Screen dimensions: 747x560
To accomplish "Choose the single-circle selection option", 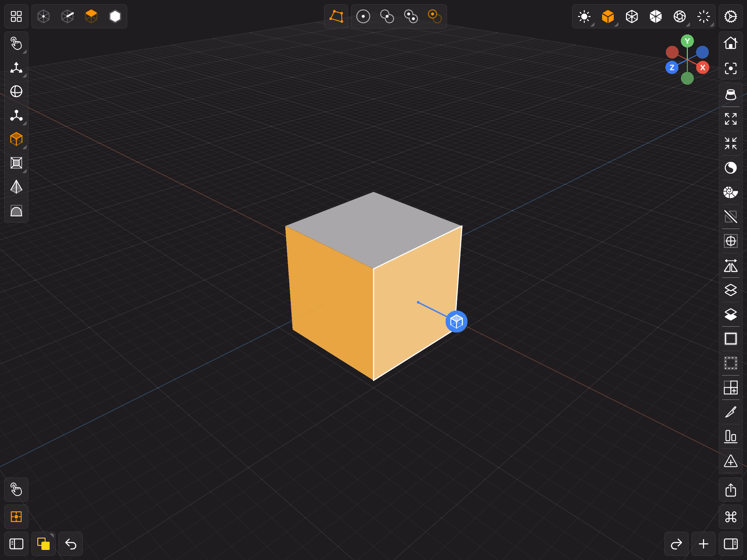I will [363, 16].
